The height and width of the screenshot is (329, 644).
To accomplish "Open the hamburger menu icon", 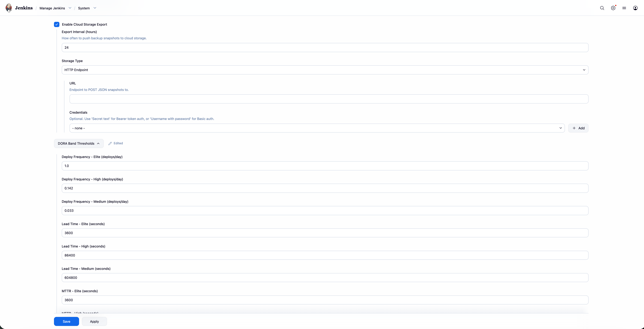I will pos(624,8).
